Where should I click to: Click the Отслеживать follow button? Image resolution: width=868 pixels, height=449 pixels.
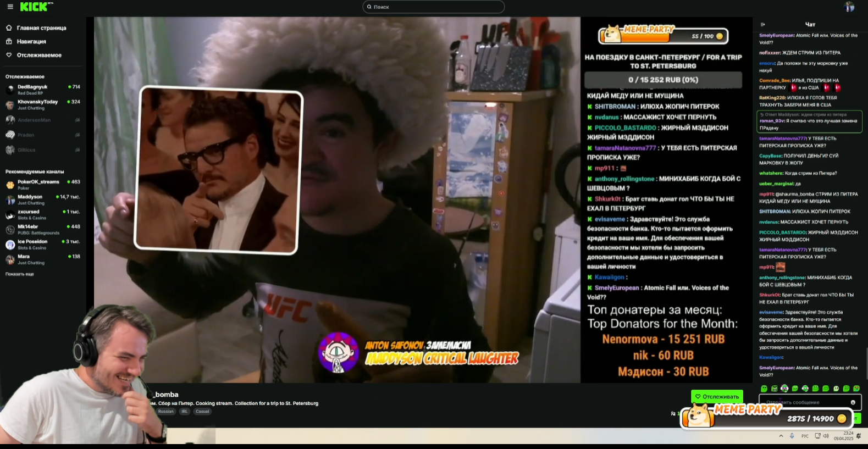717,396
